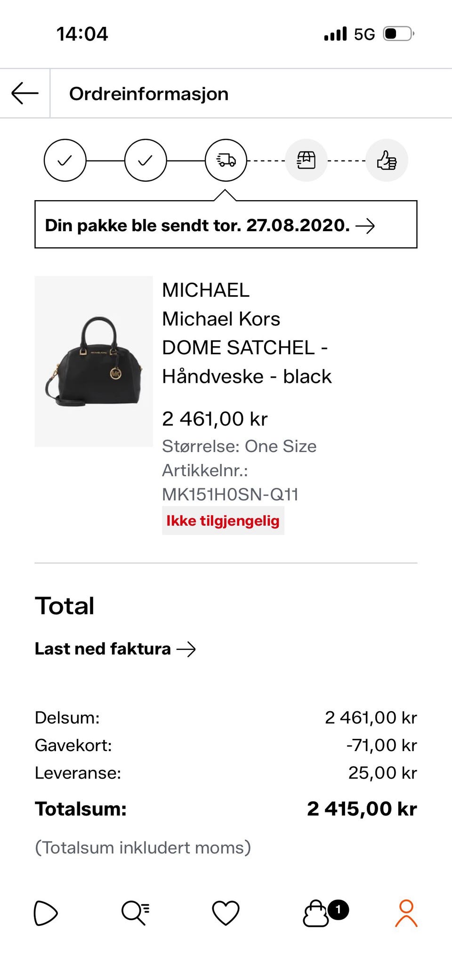Viewport: 452px width, 980px height.
Task: Open the Michael Kors handbag thumbnail
Action: point(94,361)
